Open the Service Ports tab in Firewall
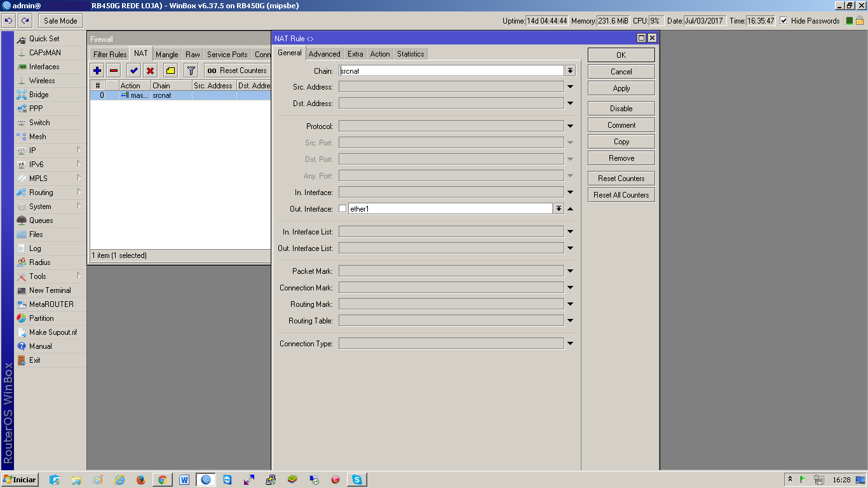Screen dimensions: 868x488 click(x=227, y=55)
